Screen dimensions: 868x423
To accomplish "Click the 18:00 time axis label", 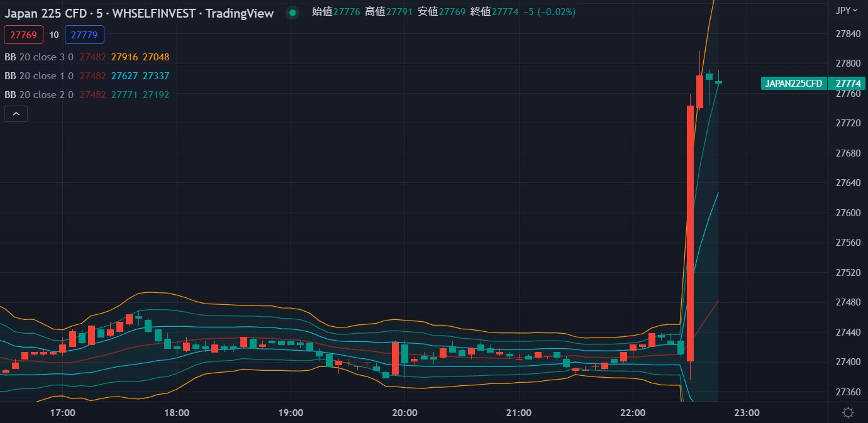I will click(177, 413).
